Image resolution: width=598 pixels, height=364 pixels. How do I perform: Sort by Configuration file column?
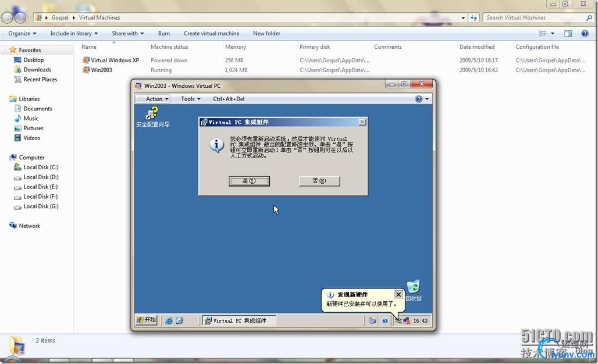coord(537,47)
